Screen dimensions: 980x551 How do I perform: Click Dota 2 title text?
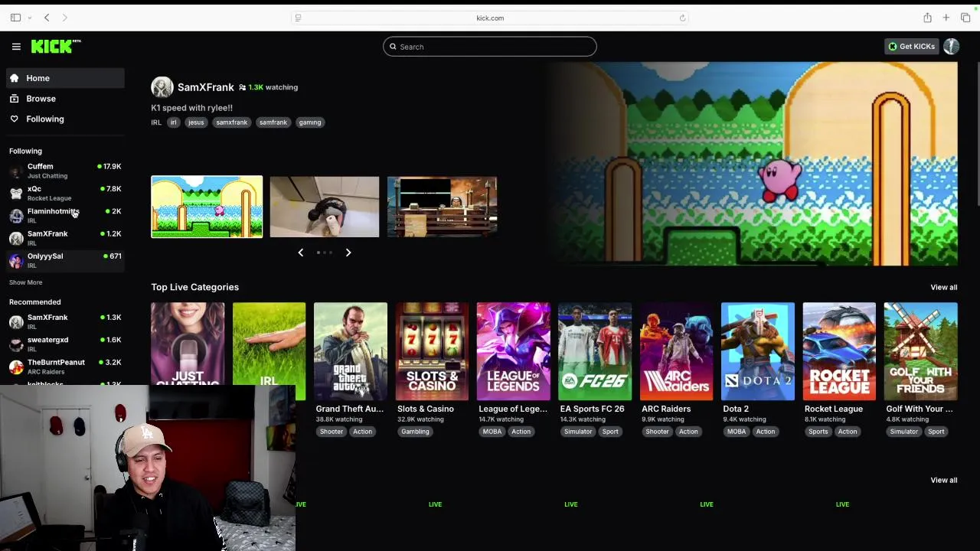(736, 409)
